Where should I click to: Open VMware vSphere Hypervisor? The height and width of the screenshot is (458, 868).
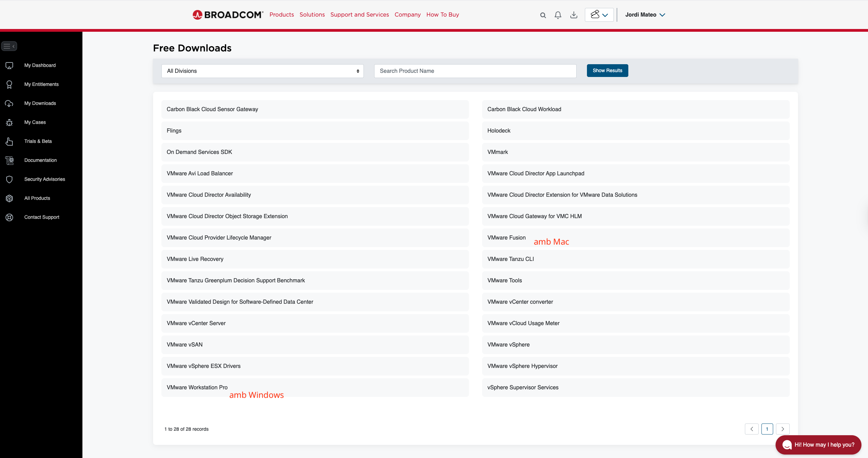click(636, 366)
